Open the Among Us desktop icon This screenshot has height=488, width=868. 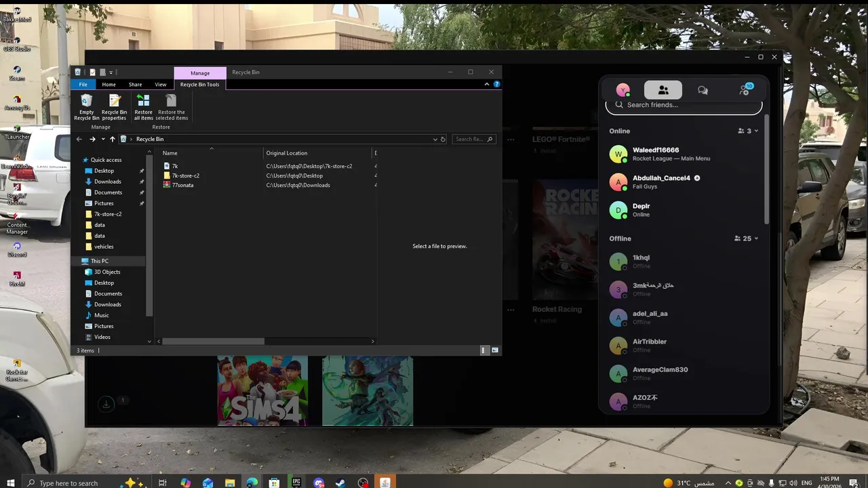tap(17, 102)
